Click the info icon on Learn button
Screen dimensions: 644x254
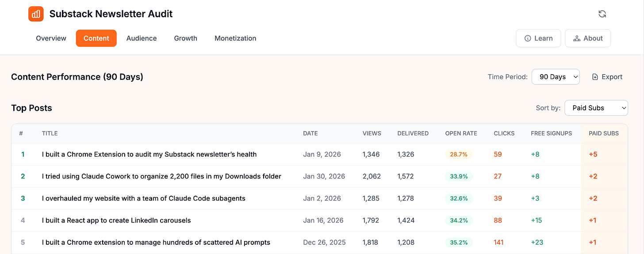(x=527, y=38)
